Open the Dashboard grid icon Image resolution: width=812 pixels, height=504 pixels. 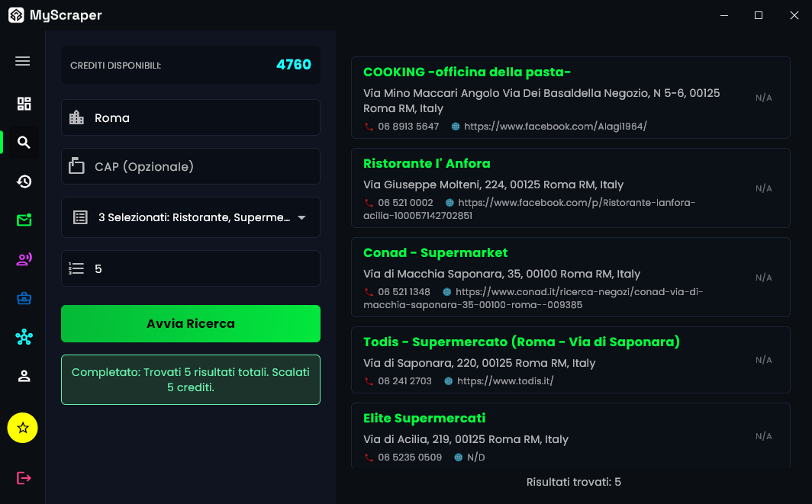[22, 103]
